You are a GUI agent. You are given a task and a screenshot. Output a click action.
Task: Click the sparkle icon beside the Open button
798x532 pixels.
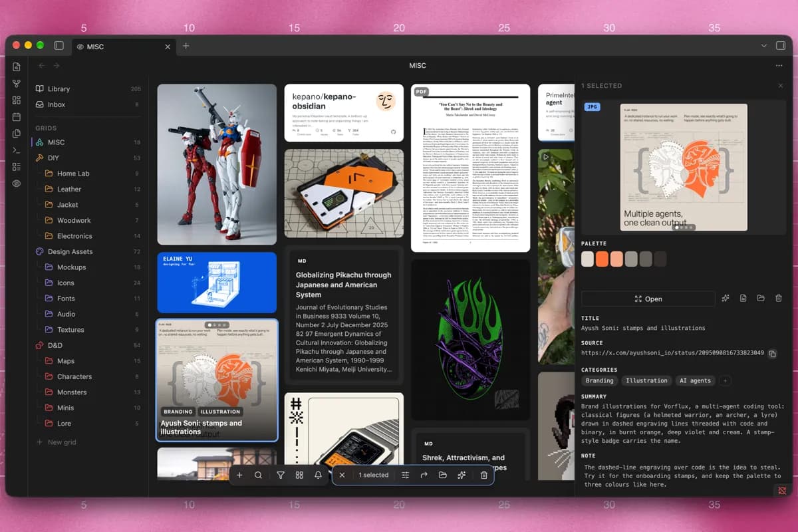point(726,299)
